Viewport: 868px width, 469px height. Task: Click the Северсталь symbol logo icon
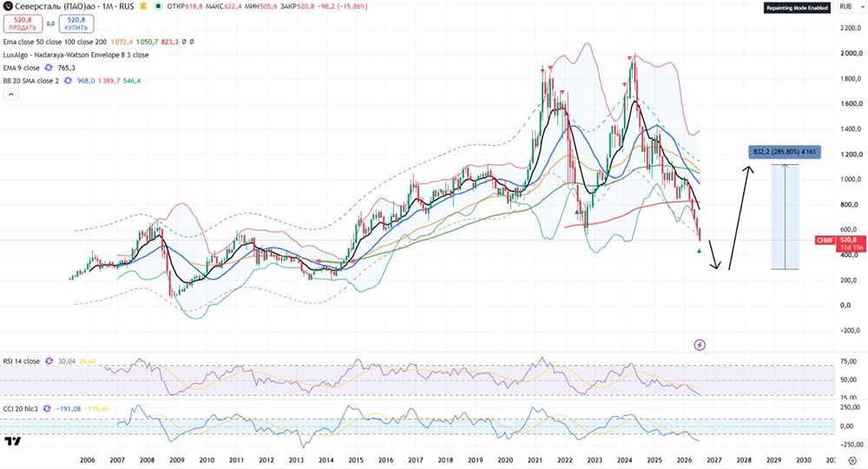pos(8,7)
